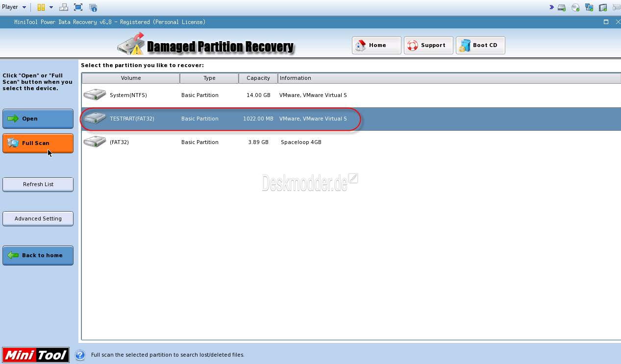Viewport: 621px width, 364px height.
Task: Click Basic Partition type in System row
Action: (x=200, y=95)
